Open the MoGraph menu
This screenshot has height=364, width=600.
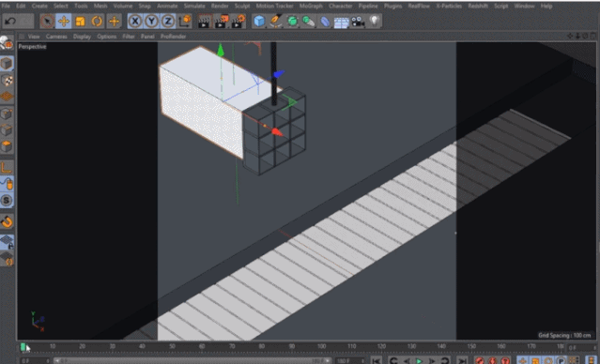click(x=311, y=7)
